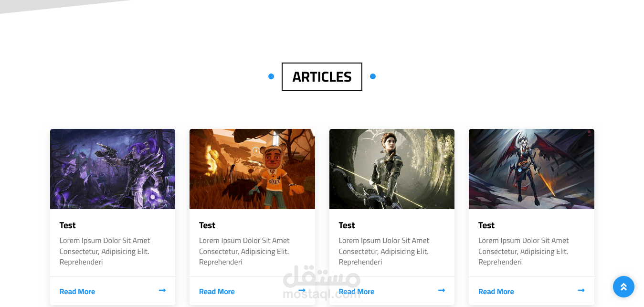Click the purple elf archer thumbnail image
644x307 pixels.
tap(113, 169)
